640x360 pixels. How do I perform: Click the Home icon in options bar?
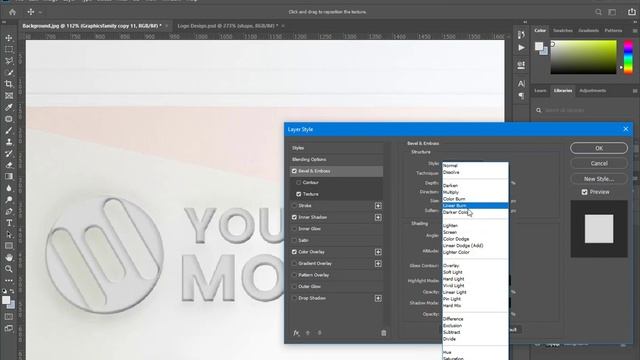[12, 12]
